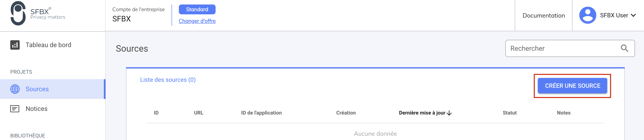This screenshot has height=140, width=644.
Task: Sort by the Statut column header
Action: click(510, 113)
